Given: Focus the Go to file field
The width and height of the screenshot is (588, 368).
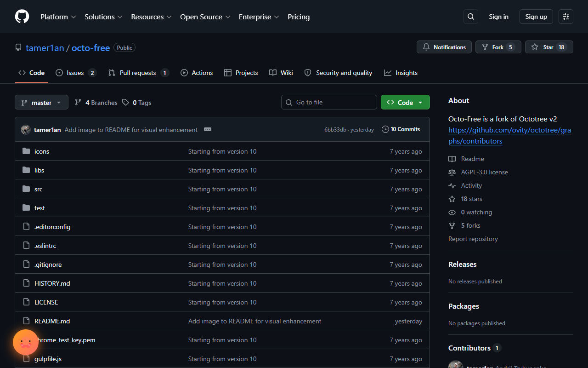Looking at the screenshot, I should point(329,102).
